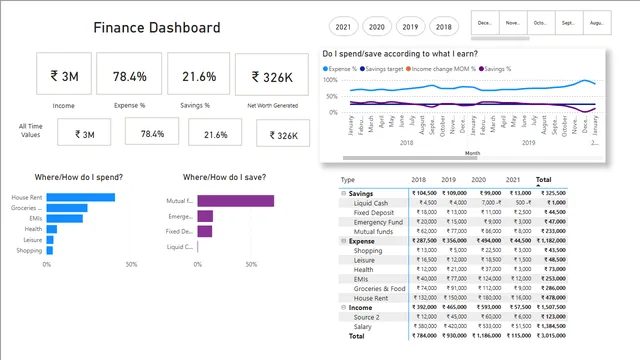
Task: Click the ₹ 325,500 Savings total cell
Action: click(x=553, y=193)
